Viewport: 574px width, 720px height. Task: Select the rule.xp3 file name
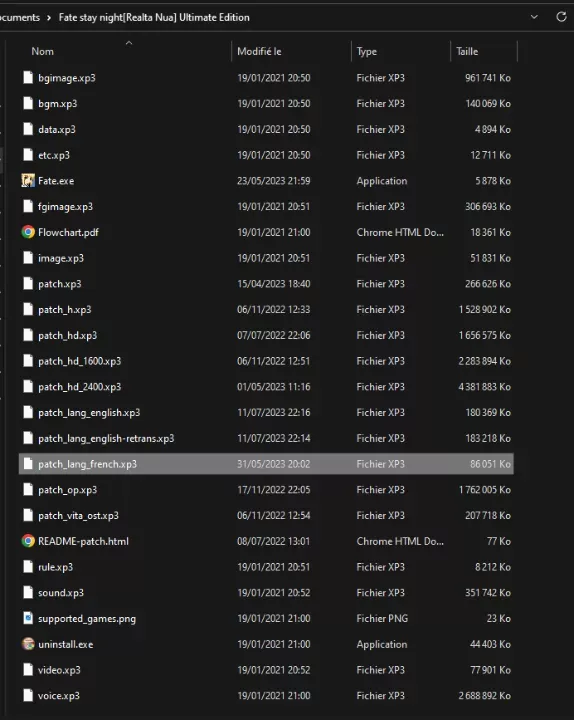(x=55, y=568)
